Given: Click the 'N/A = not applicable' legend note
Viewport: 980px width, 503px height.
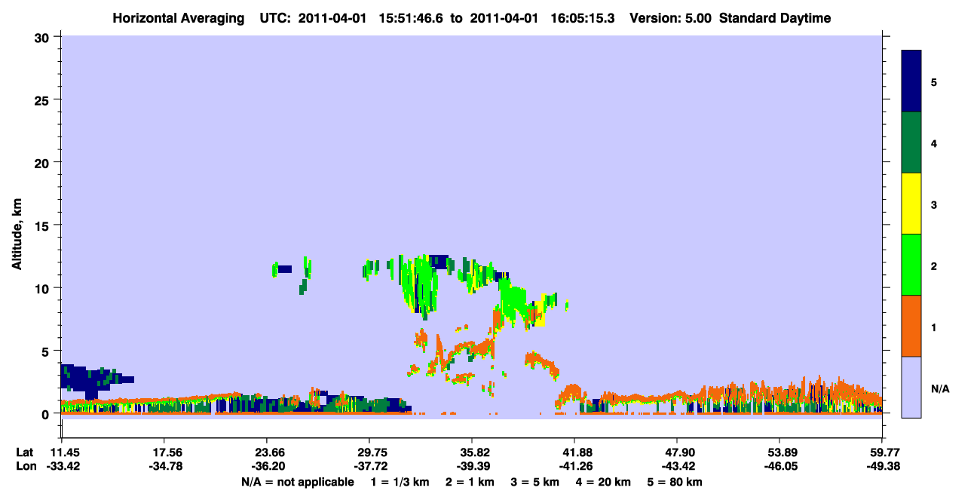Looking at the screenshot, I should [298, 482].
